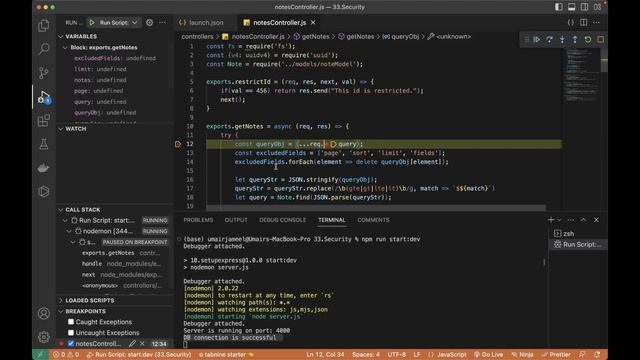Click Ln 12, Col 34 position indicator

[x=325, y=354]
